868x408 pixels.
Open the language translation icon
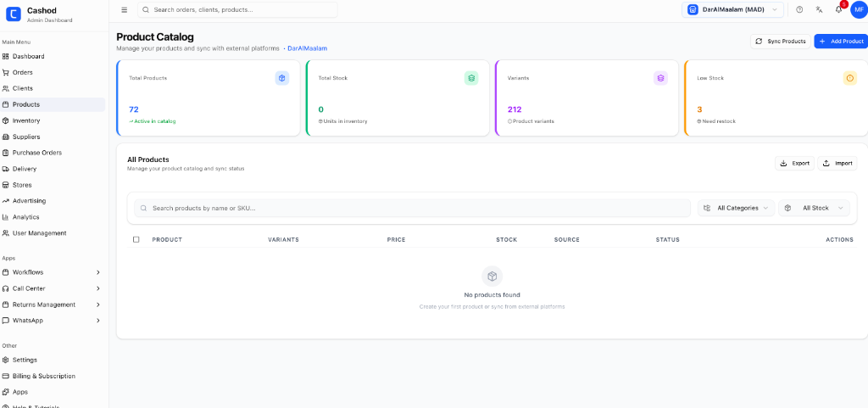point(819,9)
